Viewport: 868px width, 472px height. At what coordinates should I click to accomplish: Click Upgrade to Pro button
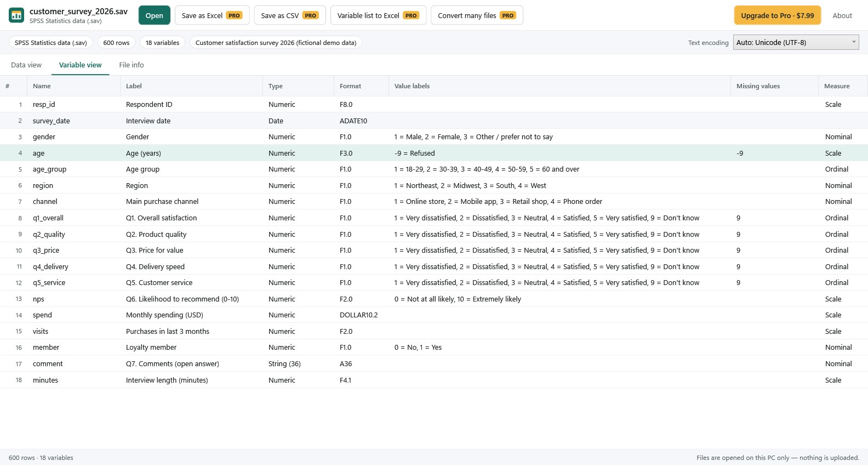coord(778,15)
